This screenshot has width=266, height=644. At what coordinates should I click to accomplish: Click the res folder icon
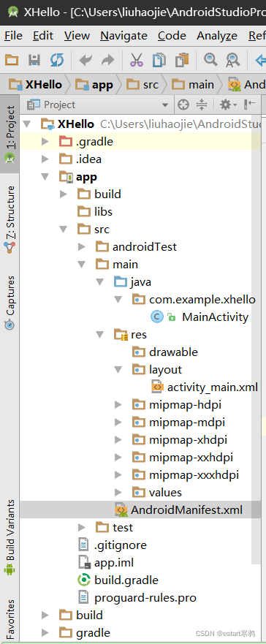121,335
